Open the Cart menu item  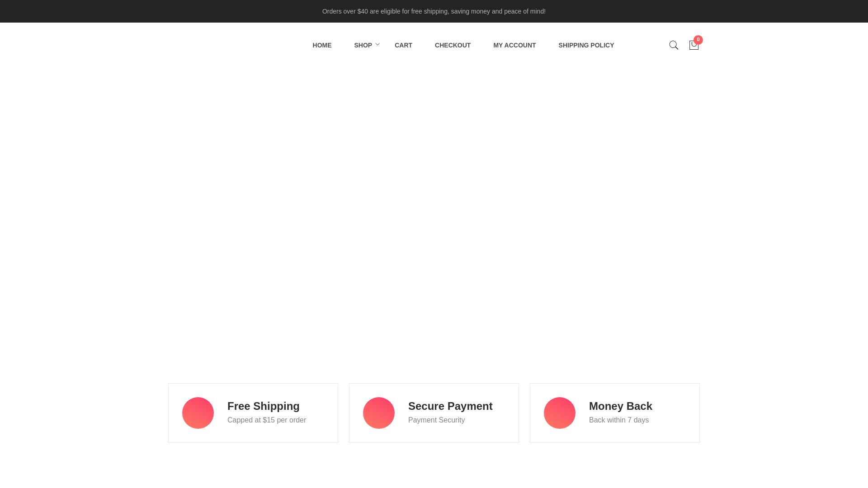tap(403, 45)
